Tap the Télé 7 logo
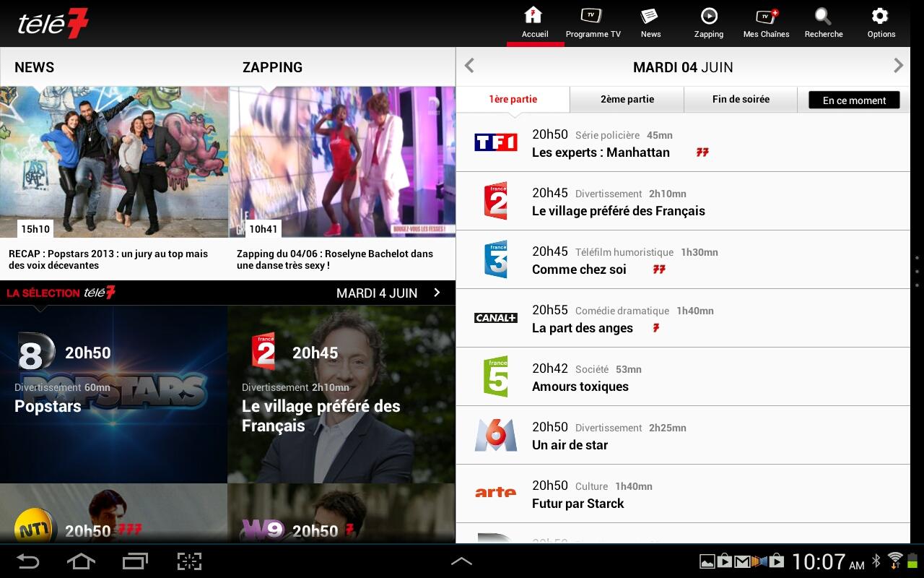The width and height of the screenshot is (924, 578). [x=53, y=23]
